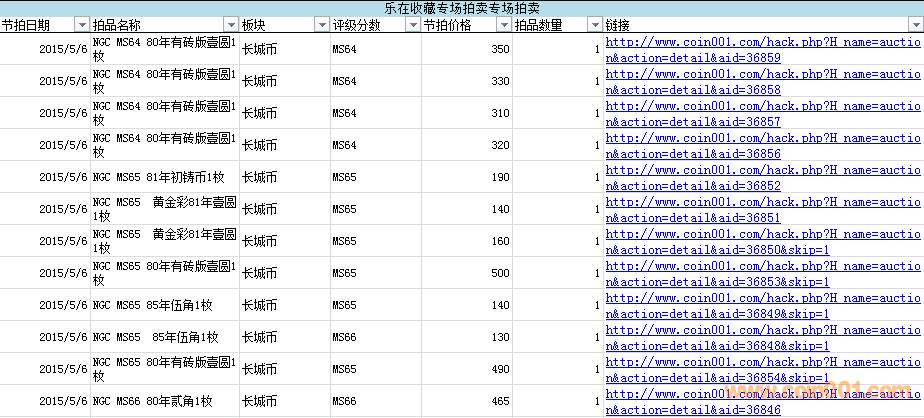The image size is (924, 418).
Task: Select the price cell showing 500
Action: (x=467, y=273)
